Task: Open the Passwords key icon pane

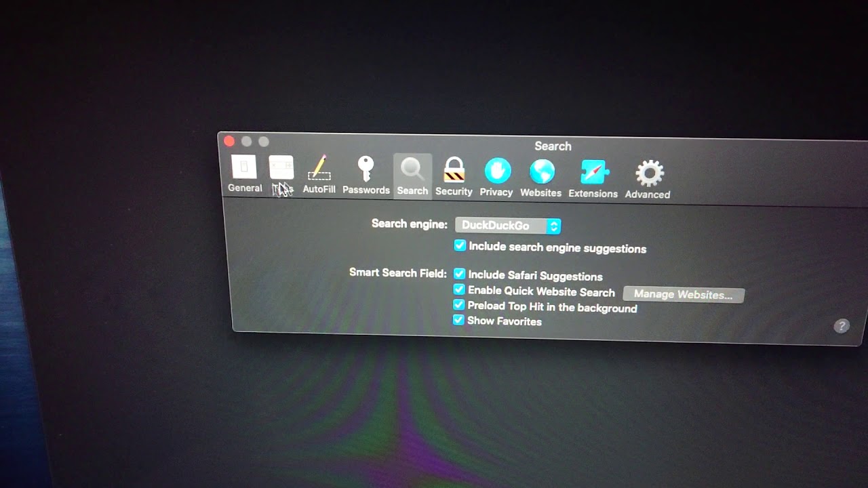Action: point(366,176)
